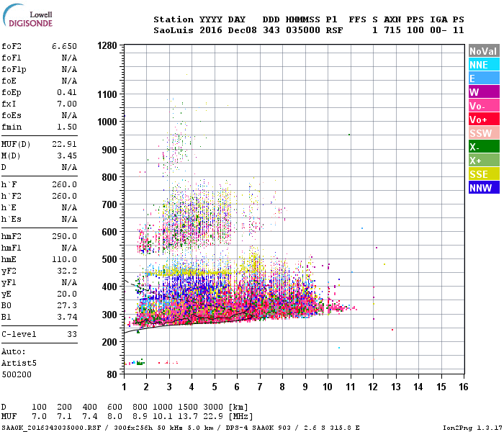The width and height of the screenshot is (504, 432).
Task: Click the h`F value 260.0
Action: (64, 185)
